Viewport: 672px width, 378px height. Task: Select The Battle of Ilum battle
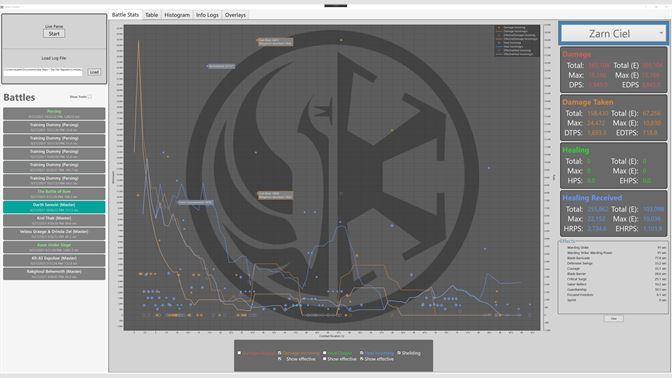(54, 194)
